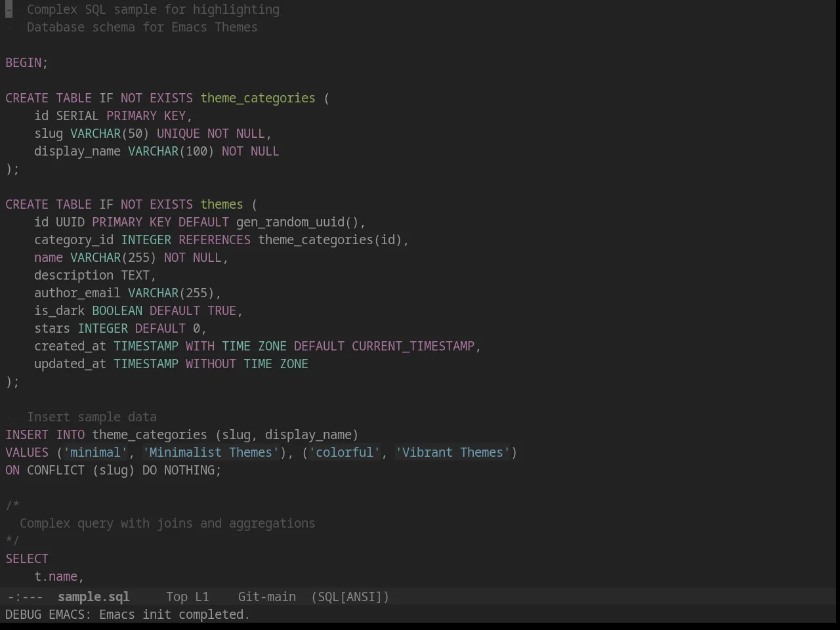Click the Git-main version control indicator
This screenshot has height=630, width=840.
pos(267,597)
